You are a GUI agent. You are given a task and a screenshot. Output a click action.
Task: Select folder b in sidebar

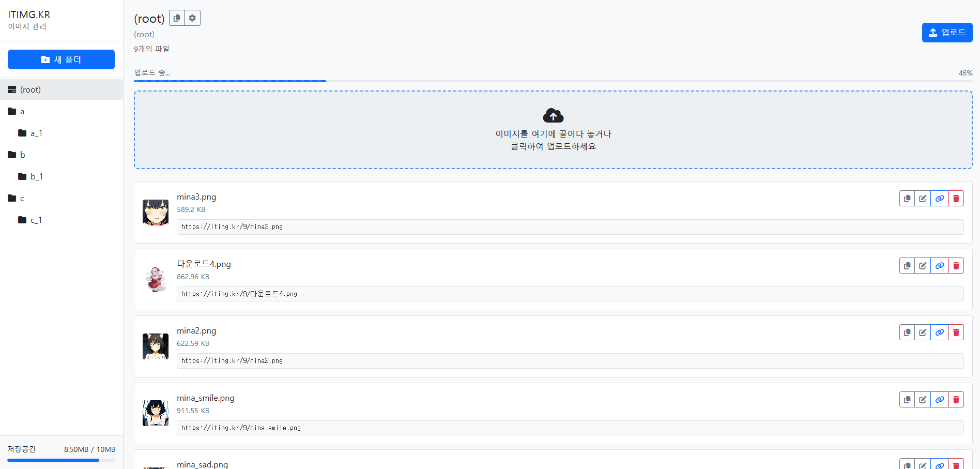(x=22, y=155)
